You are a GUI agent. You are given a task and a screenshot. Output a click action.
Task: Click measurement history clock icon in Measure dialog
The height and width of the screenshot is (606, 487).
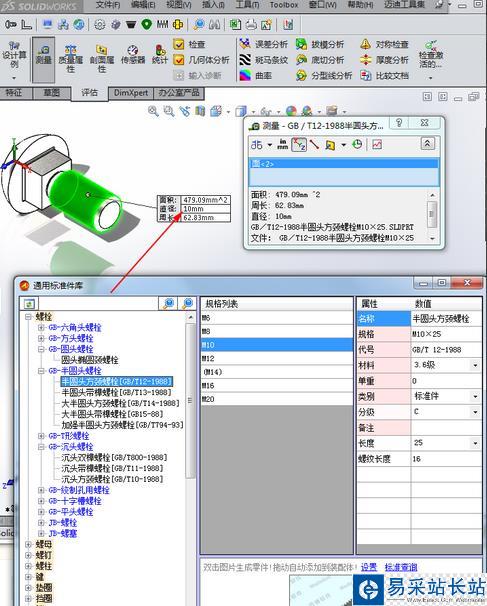(x=357, y=145)
